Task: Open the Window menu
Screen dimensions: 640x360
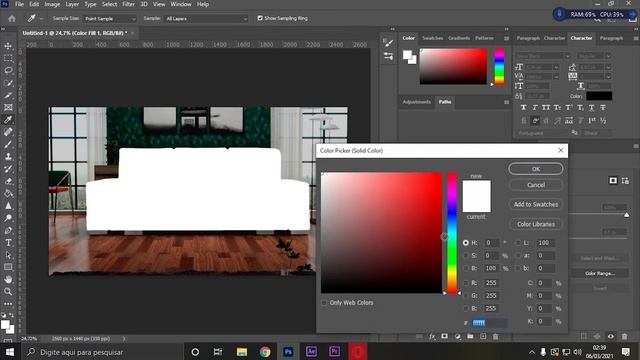Action: coord(181,4)
